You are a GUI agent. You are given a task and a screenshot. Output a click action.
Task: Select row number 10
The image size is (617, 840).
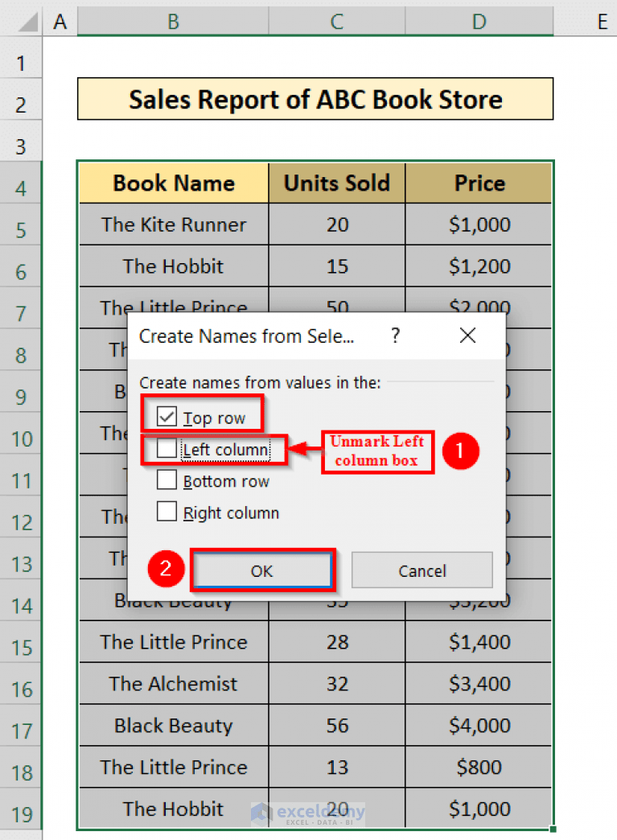coord(22,439)
